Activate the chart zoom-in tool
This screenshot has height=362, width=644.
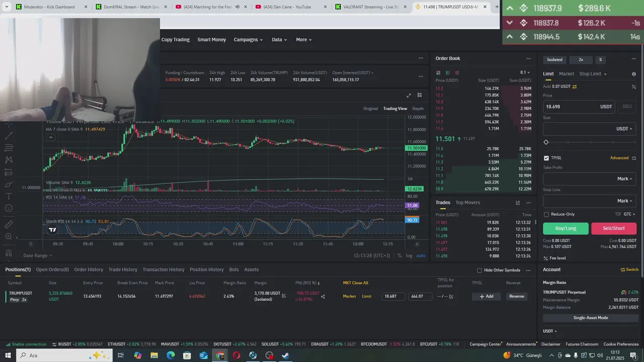[x=9, y=236]
